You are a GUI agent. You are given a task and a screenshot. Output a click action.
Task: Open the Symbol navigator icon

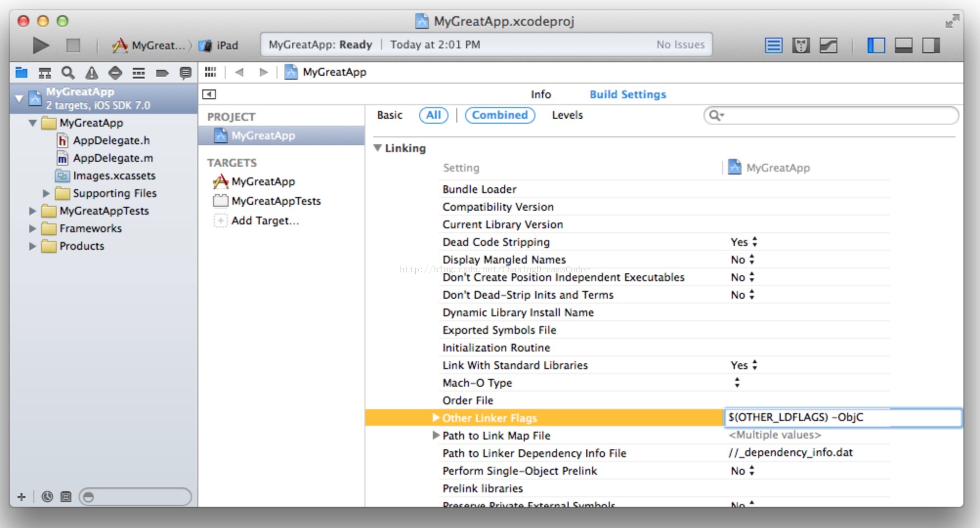coord(45,73)
